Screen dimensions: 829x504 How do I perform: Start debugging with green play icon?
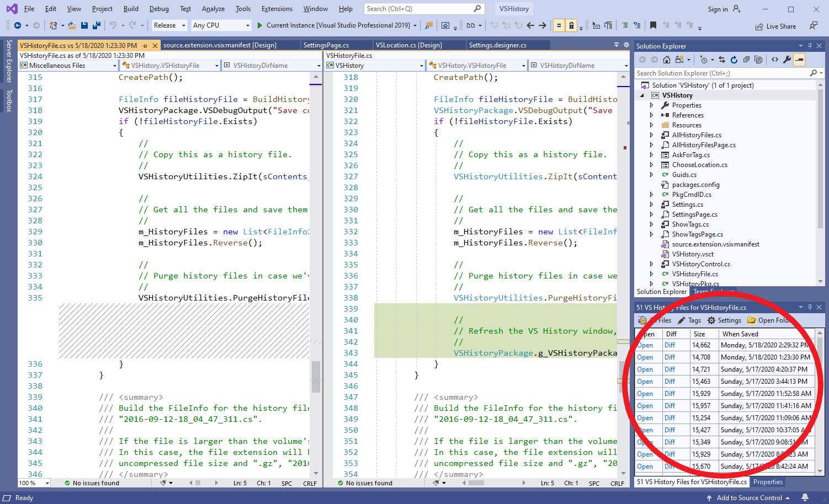pos(261,25)
